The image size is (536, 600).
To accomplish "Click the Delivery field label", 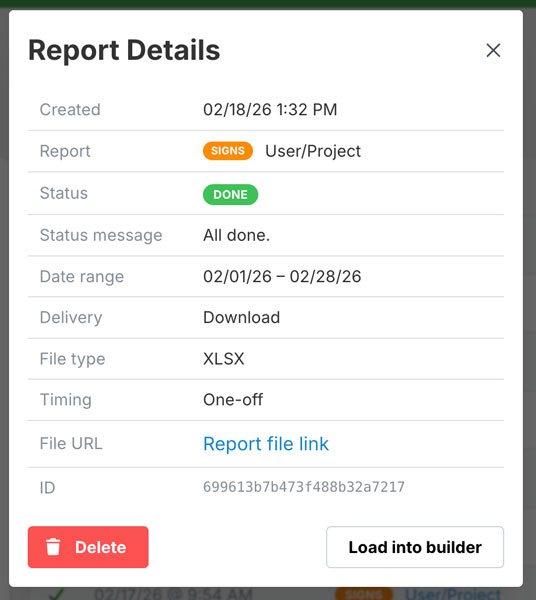I will tap(71, 318).
